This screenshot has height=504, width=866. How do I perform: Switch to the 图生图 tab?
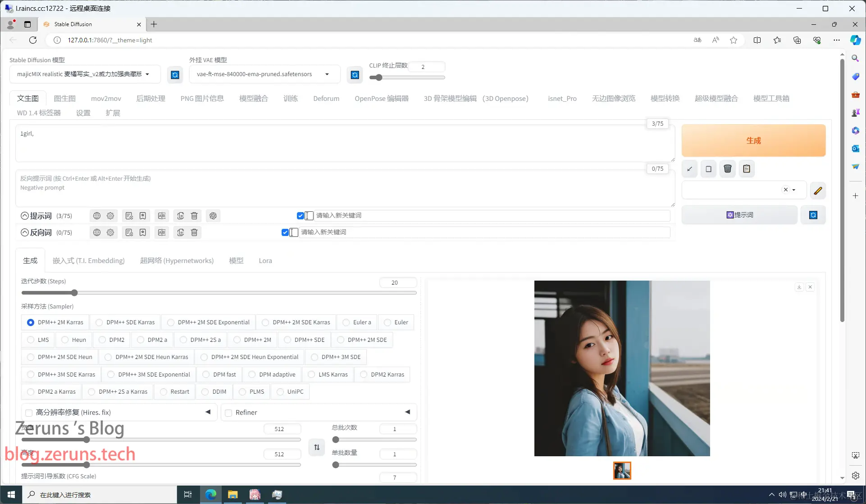click(64, 99)
